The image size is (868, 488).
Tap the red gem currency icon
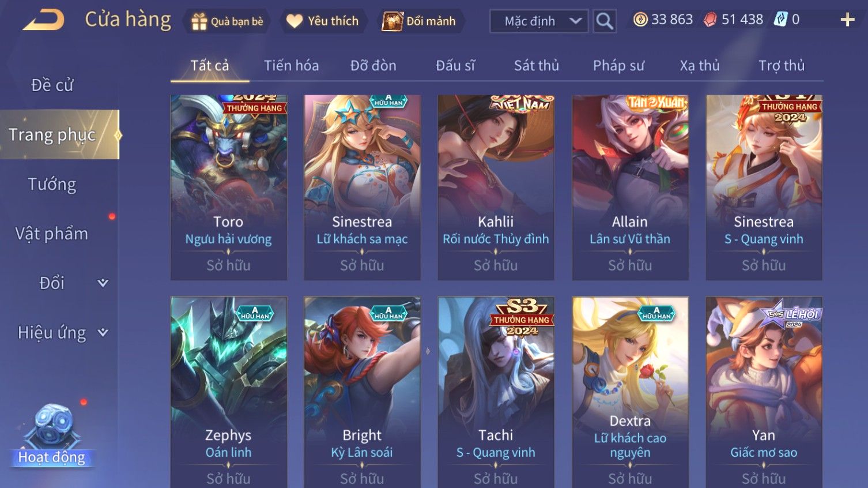[710, 20]
